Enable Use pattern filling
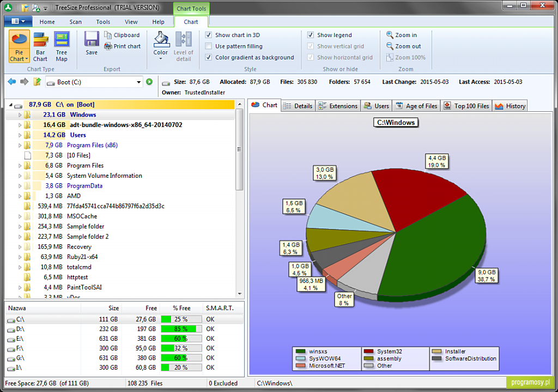This screenshot has width=558, height=392. click(209, 46)
